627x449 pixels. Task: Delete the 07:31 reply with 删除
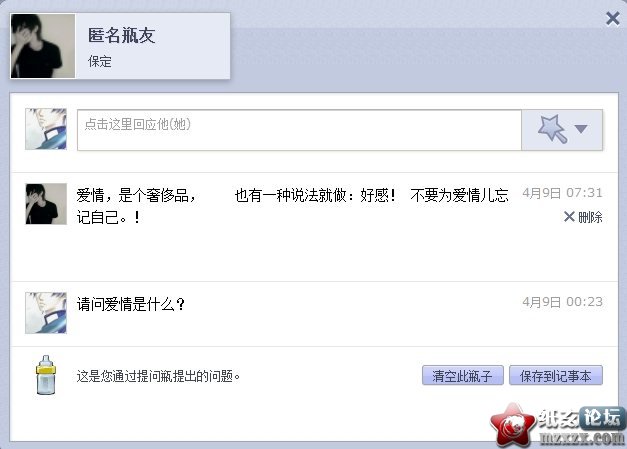click(x=583, y=217)
